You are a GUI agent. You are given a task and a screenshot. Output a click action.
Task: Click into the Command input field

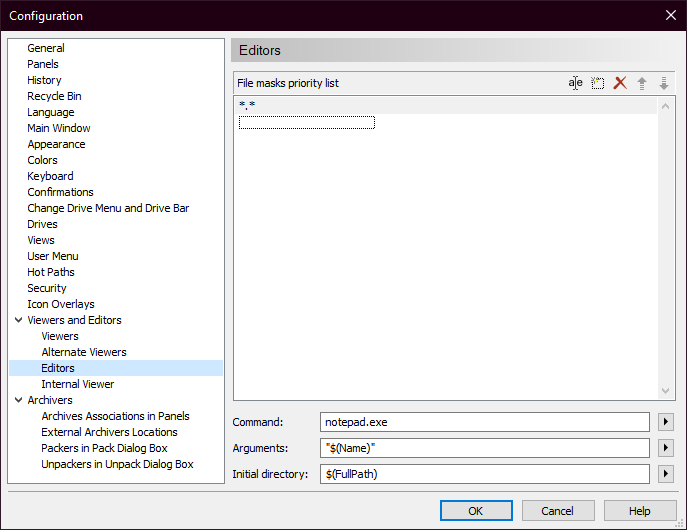tap(485, 422)
